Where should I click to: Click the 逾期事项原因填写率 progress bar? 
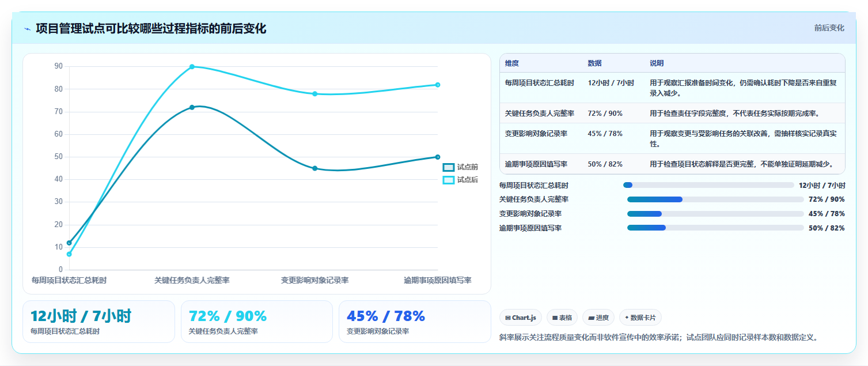(715, 228)
